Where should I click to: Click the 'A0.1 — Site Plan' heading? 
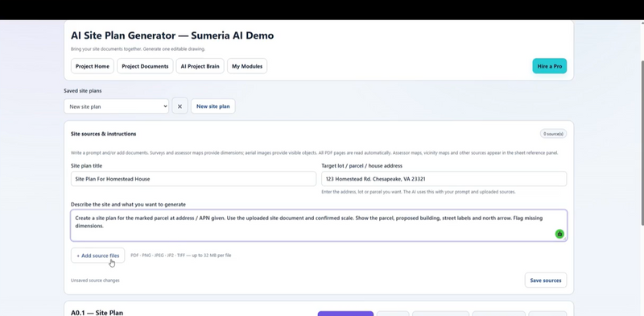tap(97, 313)
